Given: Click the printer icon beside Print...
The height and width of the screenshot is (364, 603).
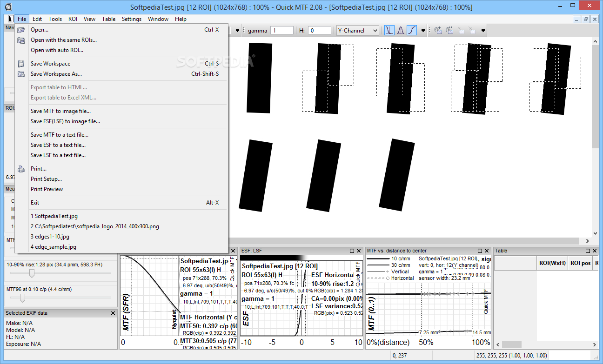Looking at the screenshot, I should tap(21, 169).
